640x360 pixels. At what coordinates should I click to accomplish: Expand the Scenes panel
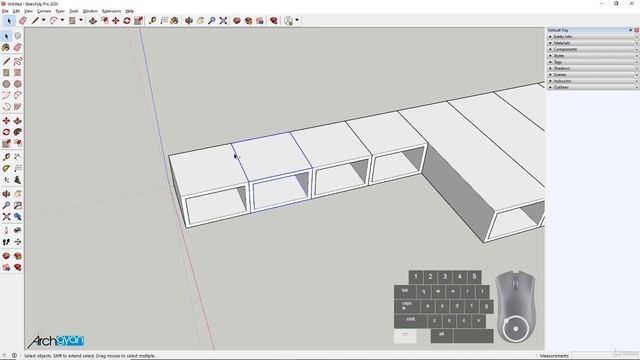point(593,75)
